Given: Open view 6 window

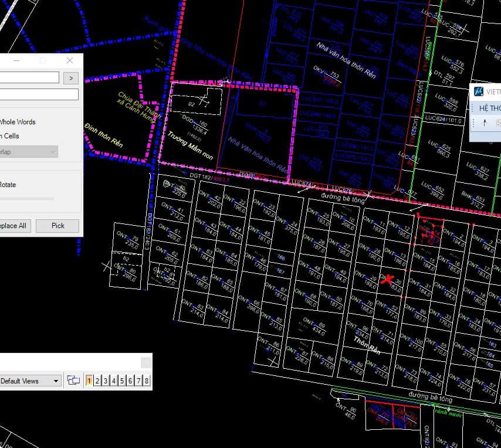Looking at the screenshot, I should click(x=130, y=381).
